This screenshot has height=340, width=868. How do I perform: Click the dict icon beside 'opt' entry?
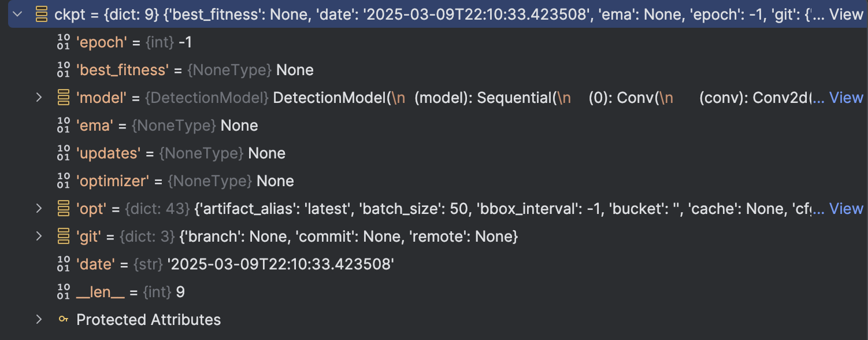click(64, 209)
